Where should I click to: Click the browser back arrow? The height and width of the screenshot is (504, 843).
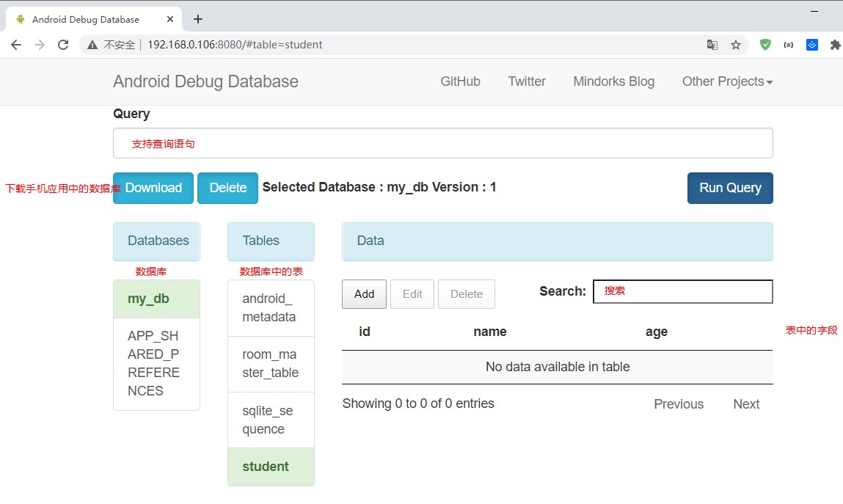16,45
